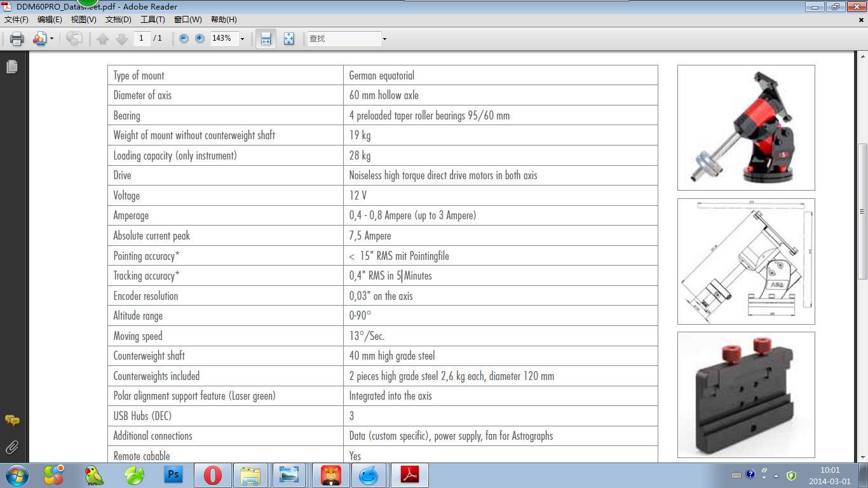Image resolution: width=868 pixels, height=488 pixels.
Task: Toggle fit-to-width scrolling mode
Action: pos(266,39)
